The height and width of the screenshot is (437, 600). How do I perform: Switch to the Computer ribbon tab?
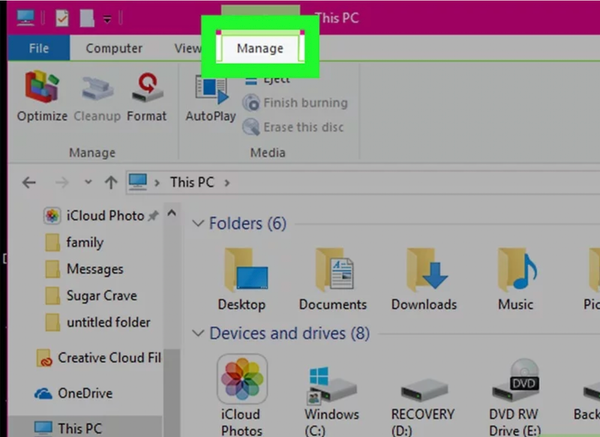[x=114, y=48]
